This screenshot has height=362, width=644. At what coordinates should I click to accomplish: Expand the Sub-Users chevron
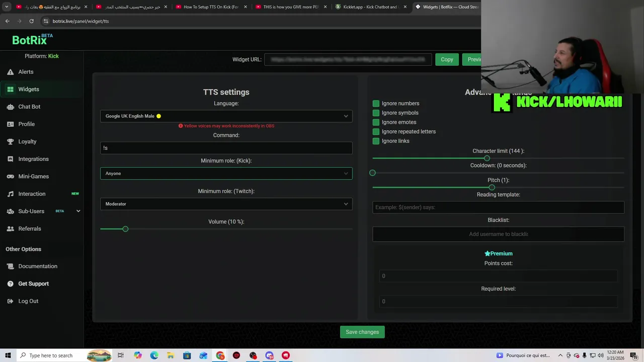tap(78, 211)
